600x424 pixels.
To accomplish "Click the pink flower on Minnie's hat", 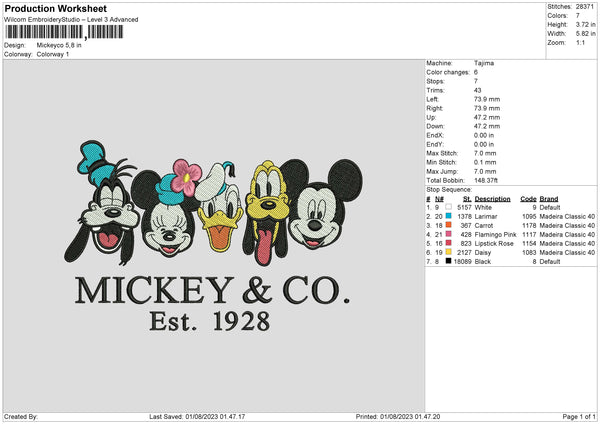I will coord(186,177).
